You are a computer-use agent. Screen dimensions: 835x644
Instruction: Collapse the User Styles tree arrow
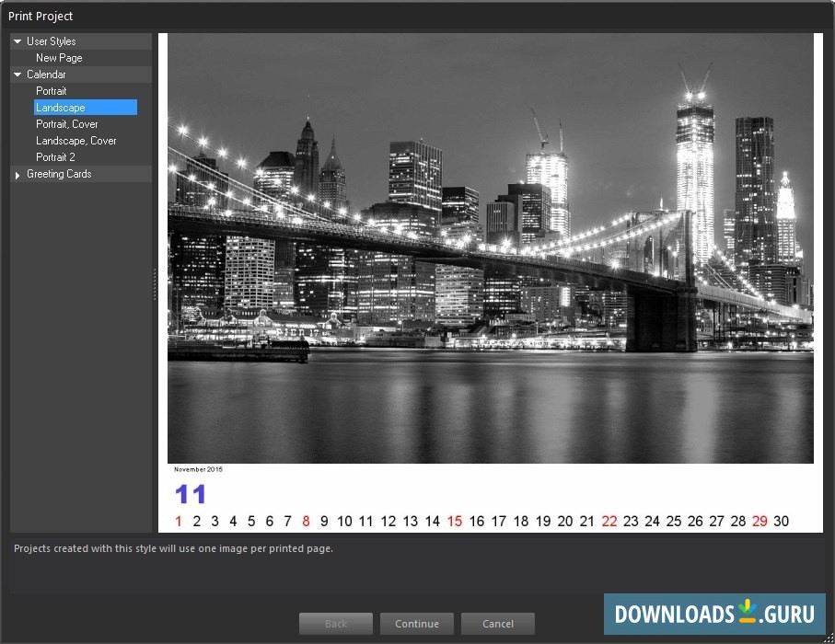17,41
